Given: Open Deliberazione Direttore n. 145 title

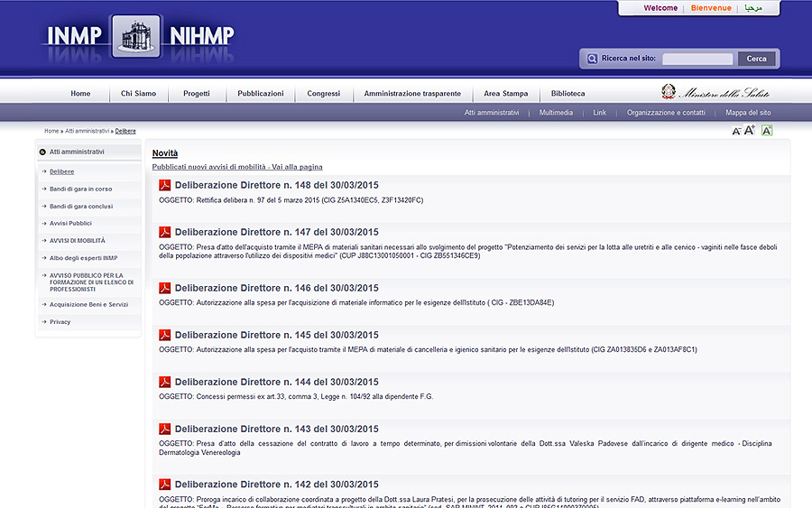Looking at the screenshot, I should pyautogui.click(x=277, y=336).
